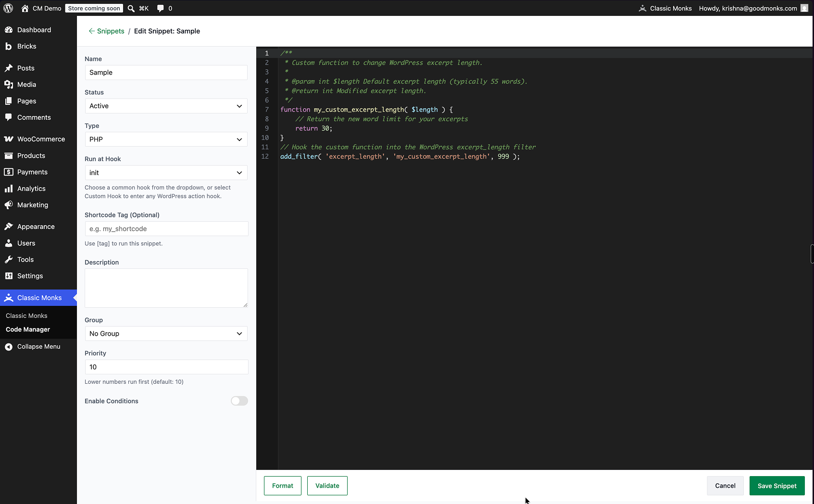Open the Media menu item
Viewport: 814px width, 504px height.
click(38, 85)
